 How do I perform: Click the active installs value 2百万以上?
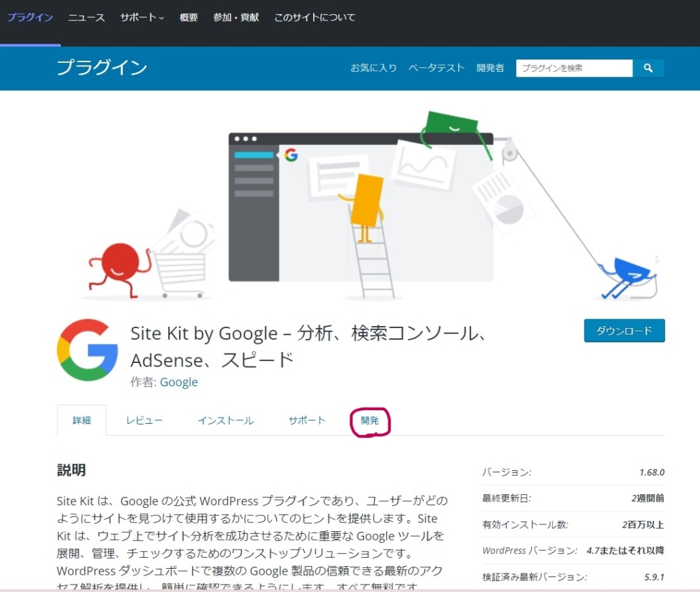click(x=643, y=524)
